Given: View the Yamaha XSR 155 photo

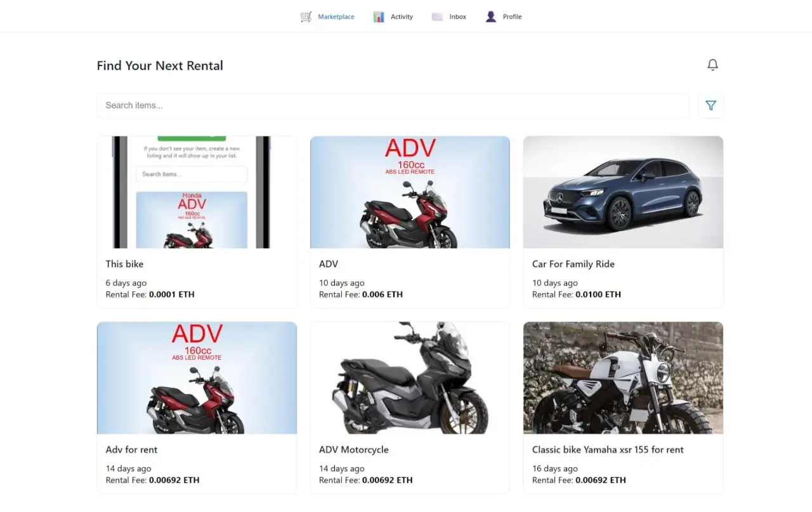Looking at the screenshot, I should pyautogui.click(x=622, y=377).
